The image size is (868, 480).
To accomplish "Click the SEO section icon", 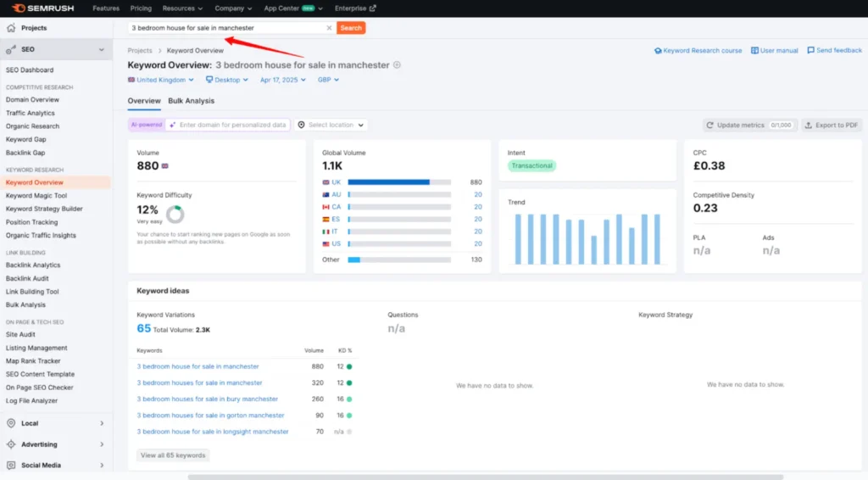I will pyautogui.click(x=11, y=49).
